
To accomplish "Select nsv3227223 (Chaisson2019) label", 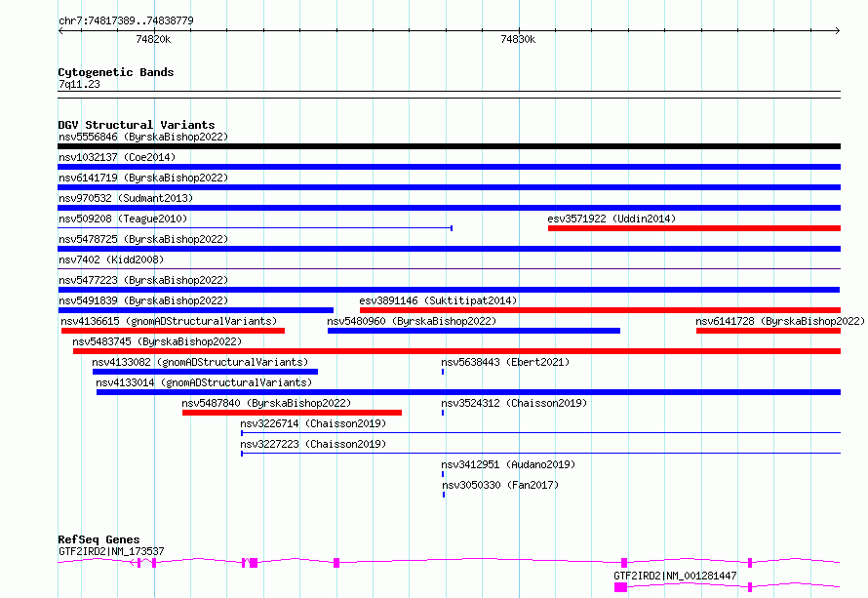I will pyautogui.click(x=313, y=444).
